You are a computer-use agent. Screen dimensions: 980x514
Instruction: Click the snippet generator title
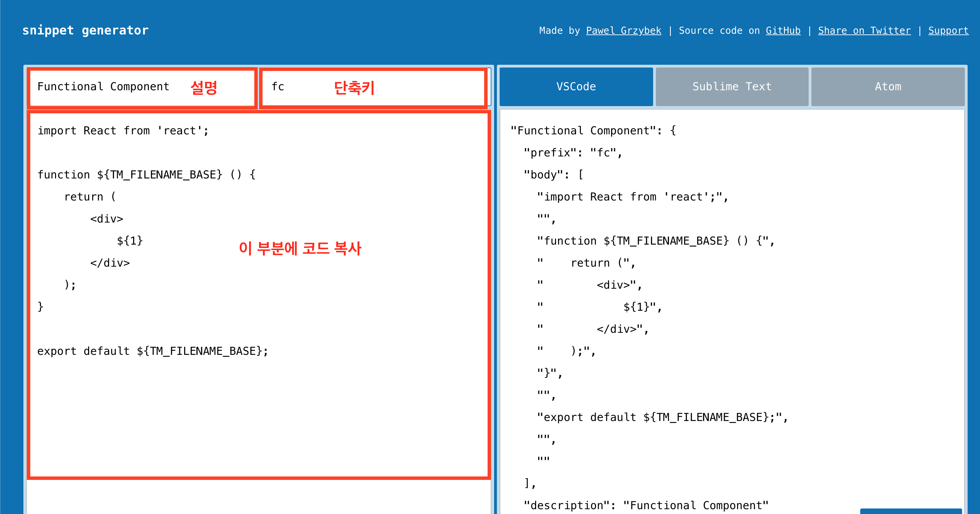coord(85,30)
